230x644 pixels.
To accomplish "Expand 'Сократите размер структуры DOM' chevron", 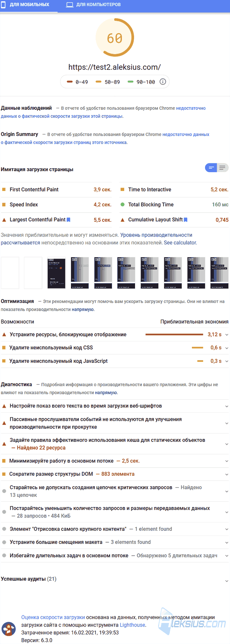I will [226, 474].
